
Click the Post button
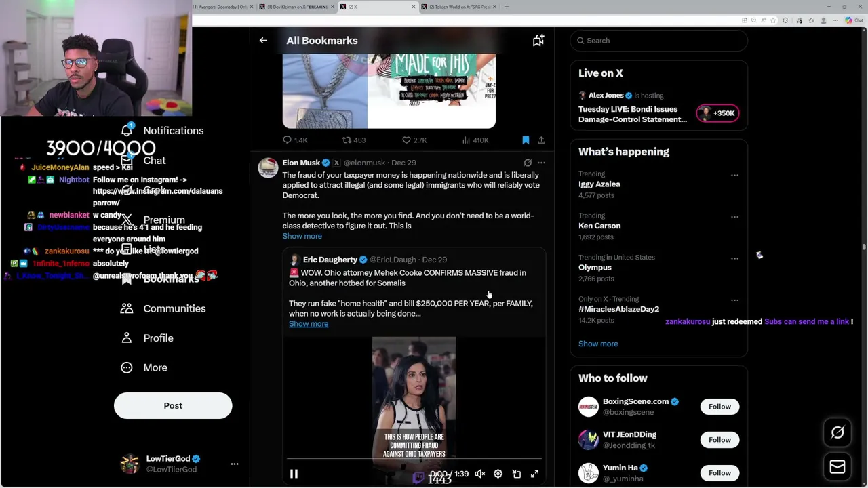pos(173,406)
